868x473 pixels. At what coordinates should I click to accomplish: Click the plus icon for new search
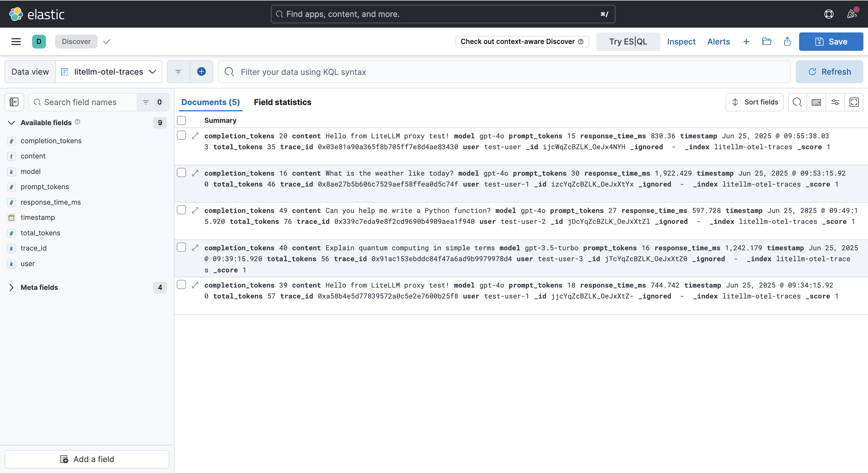click(x=746, y=41)
